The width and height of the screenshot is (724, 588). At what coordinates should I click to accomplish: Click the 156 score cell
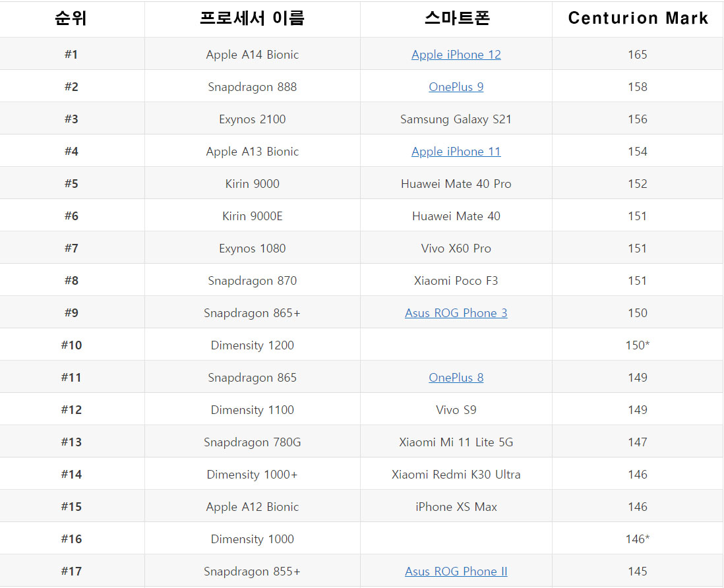[637, 119]
